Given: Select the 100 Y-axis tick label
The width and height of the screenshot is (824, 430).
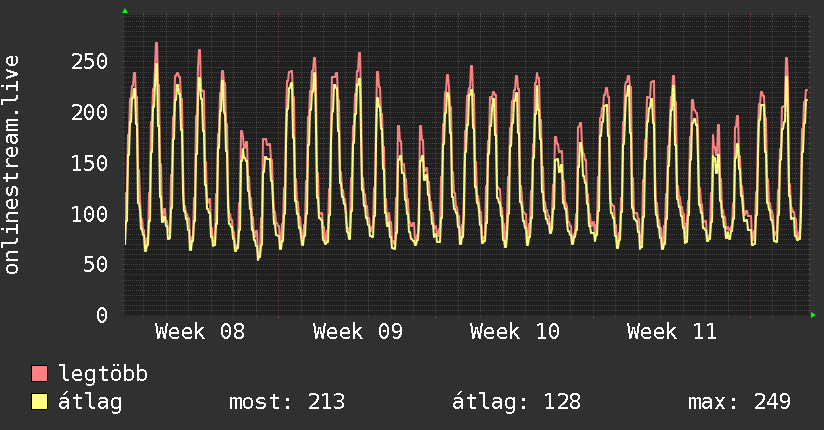Looking at the screenshot, I should (x=89, y=214).
